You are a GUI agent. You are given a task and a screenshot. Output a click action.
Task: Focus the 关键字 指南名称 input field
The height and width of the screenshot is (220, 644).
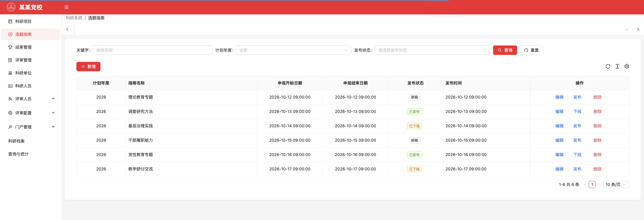153,50
